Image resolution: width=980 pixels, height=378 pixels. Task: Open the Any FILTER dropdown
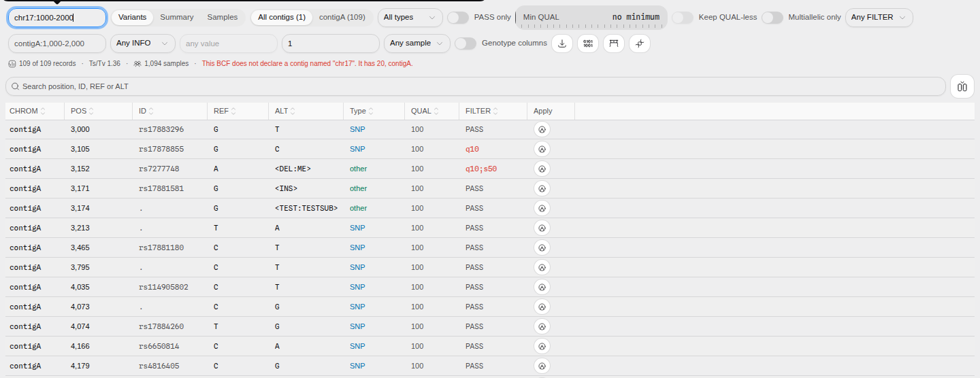tap(879, 18)
